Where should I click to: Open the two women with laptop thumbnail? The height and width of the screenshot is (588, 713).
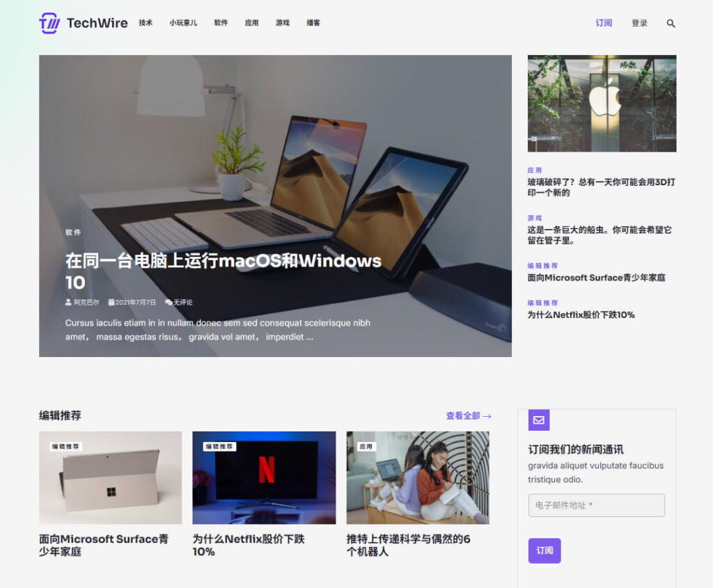pos(418,477)
